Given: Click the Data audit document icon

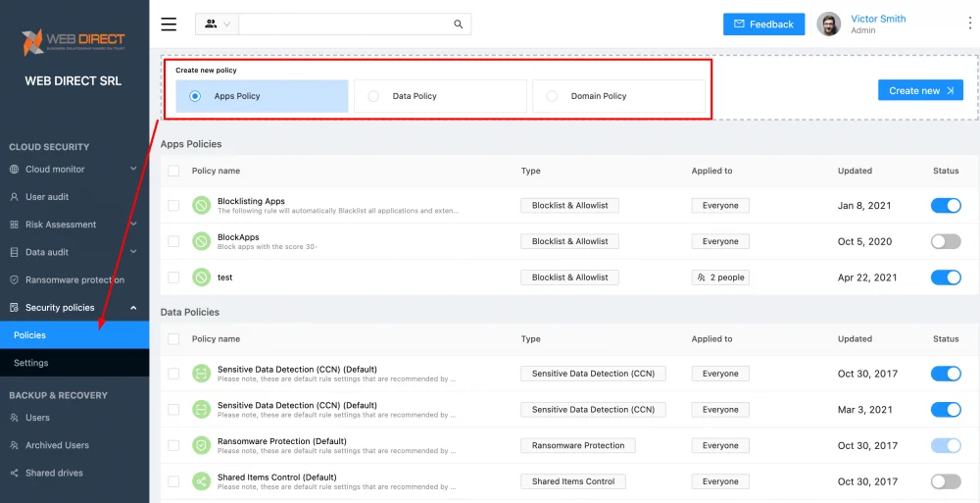Looking at the screenshot, I should coord(15,251).
